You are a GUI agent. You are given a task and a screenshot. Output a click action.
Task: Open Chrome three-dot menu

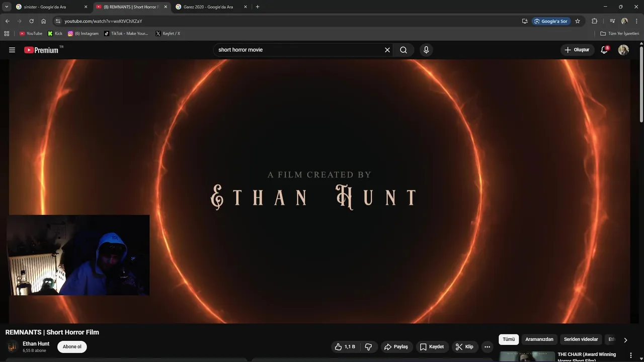pos(636,21)
